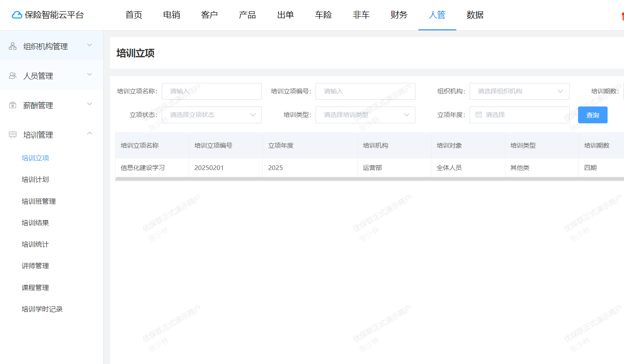Click the 培训管理 board icon in sidebar
The height and width of the screenshot is (364, 624).
coord(13,134)
